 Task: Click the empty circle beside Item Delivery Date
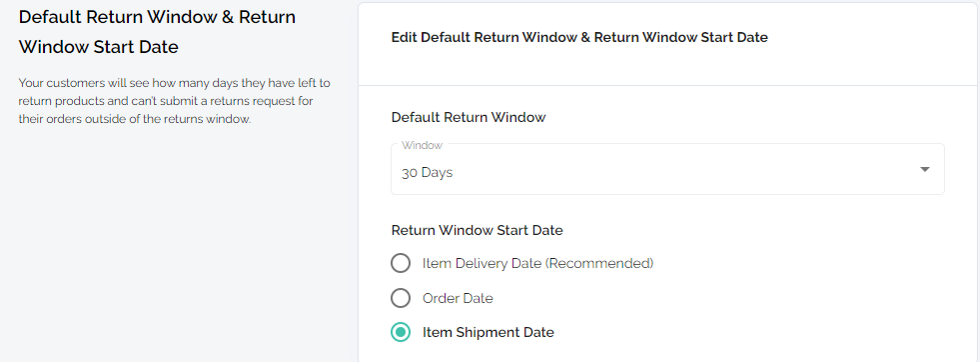coord(401,263)
